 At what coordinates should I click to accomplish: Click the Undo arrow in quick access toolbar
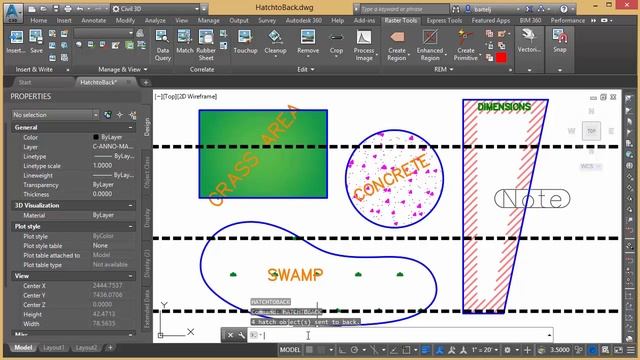[x=80, y=9]
